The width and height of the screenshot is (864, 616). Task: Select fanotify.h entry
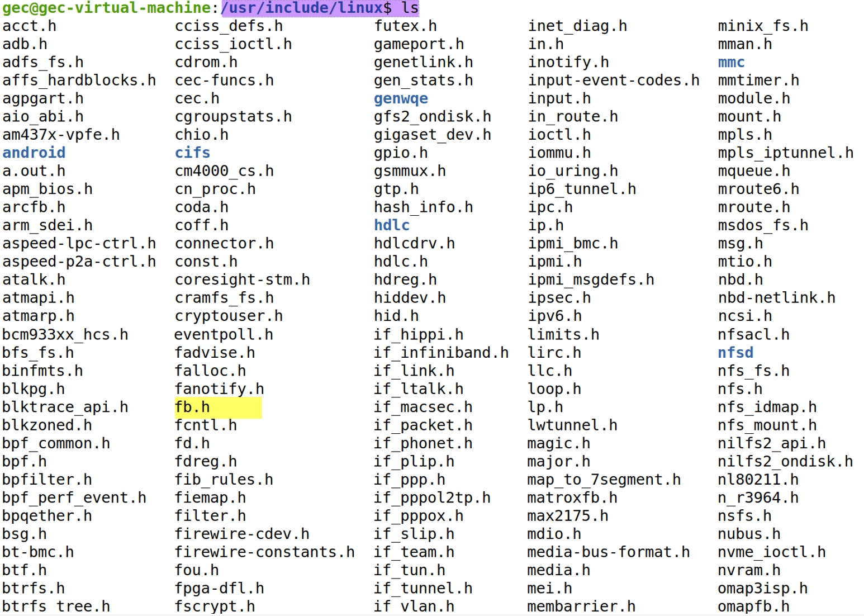click(x=220, y=389)
